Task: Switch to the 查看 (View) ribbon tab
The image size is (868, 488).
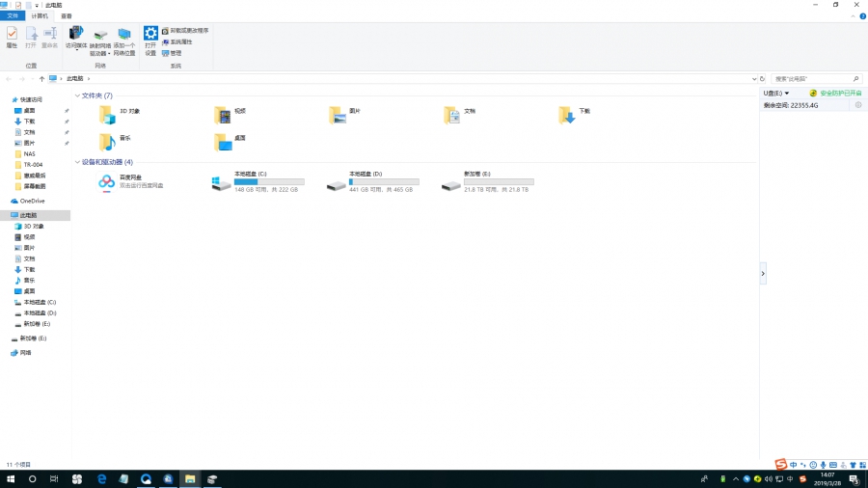Action: click(66, 16)
